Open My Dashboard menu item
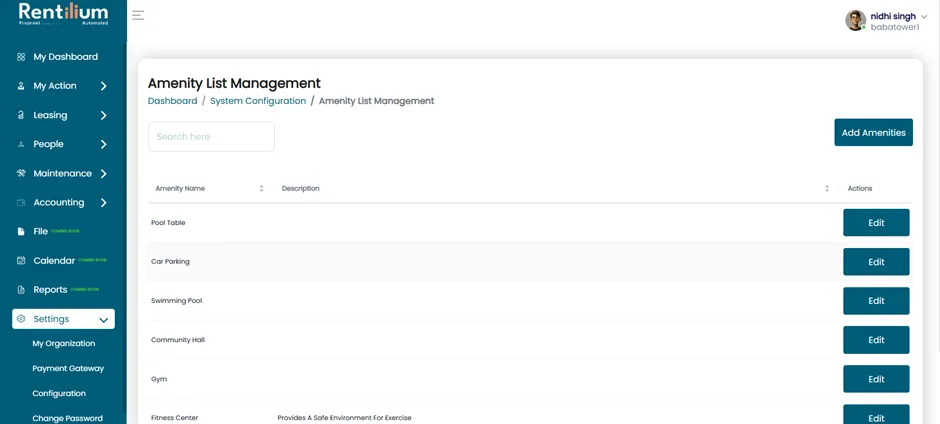Viewport: 940px width, 424px height. click(64, 57)
